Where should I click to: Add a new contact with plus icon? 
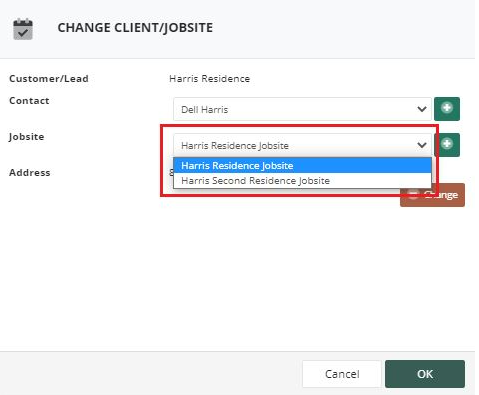point(447,109)
